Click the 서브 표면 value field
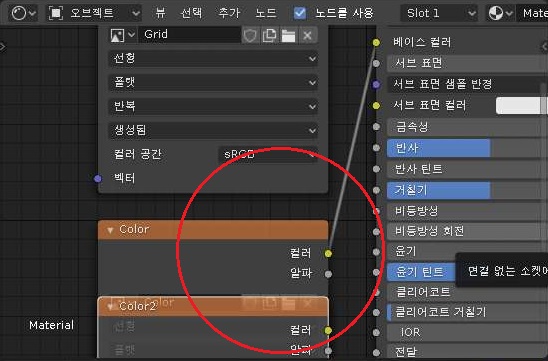Image resolution: width=548 pixels, height=361 pixels. tap(467, 63)
